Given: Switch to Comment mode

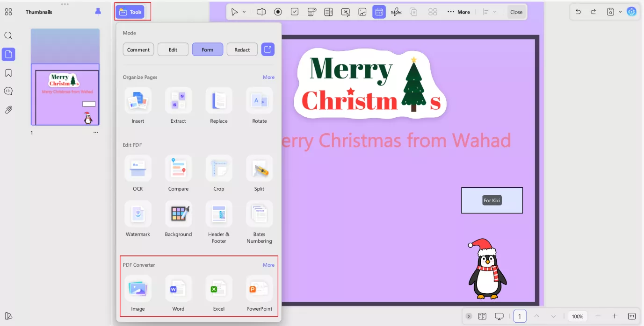Looking at the screenshot, I should coord(138,49).
